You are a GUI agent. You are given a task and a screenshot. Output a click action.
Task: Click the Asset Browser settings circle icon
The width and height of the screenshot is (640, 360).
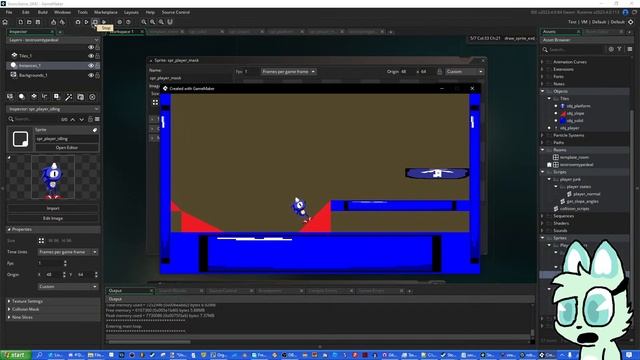tap(611, 49)
